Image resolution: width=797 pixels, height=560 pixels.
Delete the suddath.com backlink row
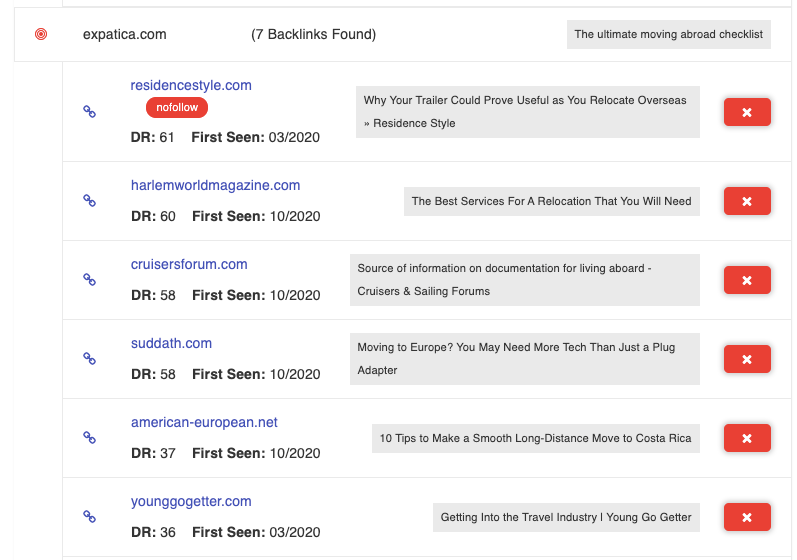746,358
